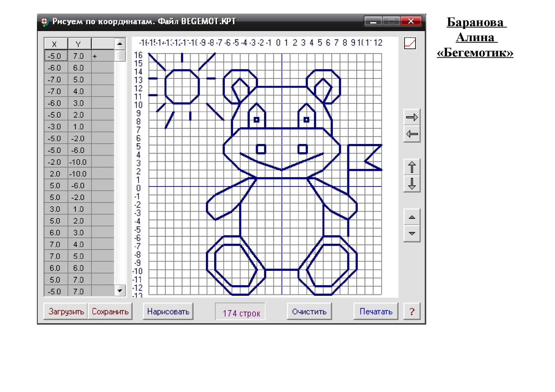The height and width of the screenshot is (392, 555).
Task: Move the drawing up with up arrow
Action: tap(412, 167)
